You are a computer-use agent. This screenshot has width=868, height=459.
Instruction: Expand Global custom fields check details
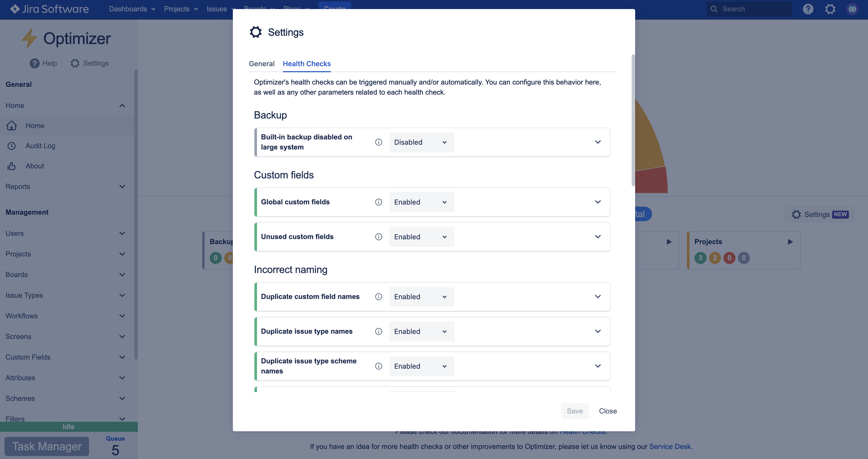[x=598, y=202]
